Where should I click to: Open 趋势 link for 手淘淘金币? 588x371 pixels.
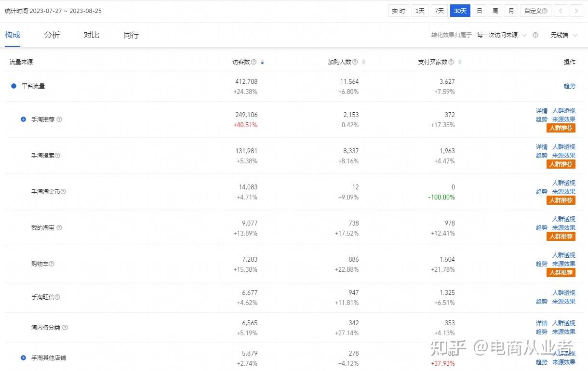point(542,191)
